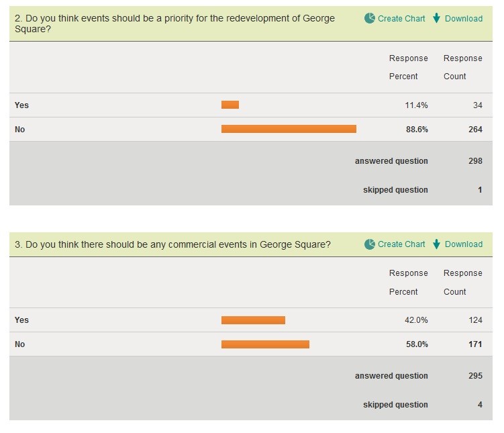Click the 264 response count
This screenshot has height=433, width=504.
[475, 130]
